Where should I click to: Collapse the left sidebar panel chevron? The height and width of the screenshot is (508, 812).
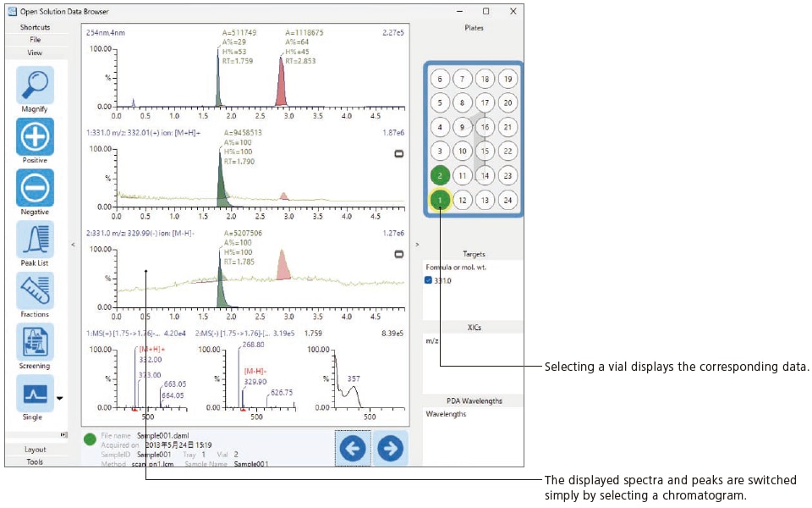(x=73, y=245)
